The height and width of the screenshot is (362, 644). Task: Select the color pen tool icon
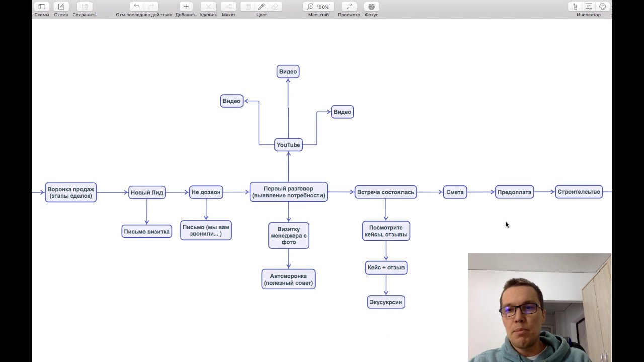pyautogui.click(x=261, y=7)
